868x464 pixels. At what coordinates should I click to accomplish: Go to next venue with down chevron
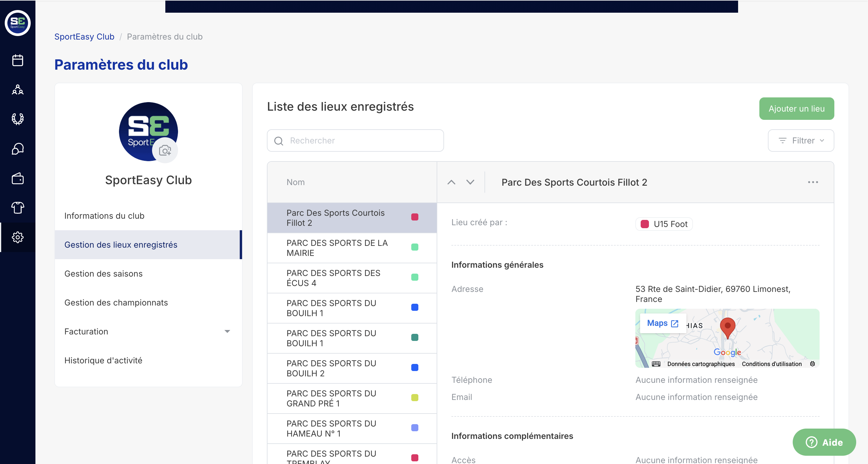pos(470,182)
